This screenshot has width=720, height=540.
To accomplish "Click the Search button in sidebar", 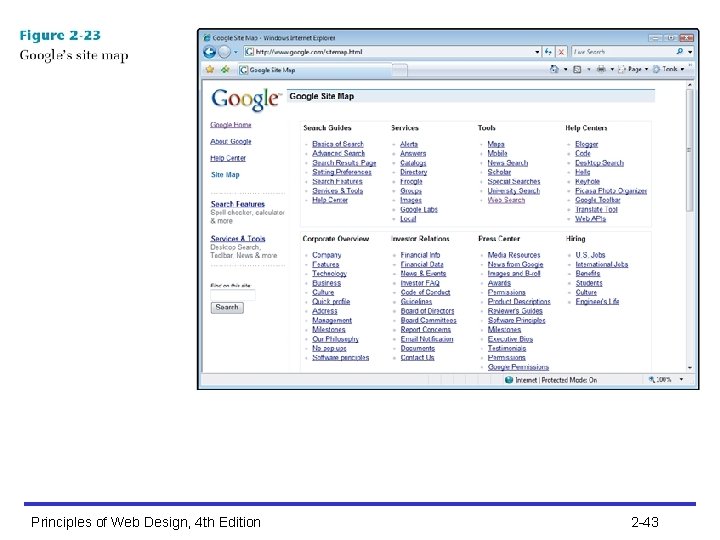I will point(227,308).
